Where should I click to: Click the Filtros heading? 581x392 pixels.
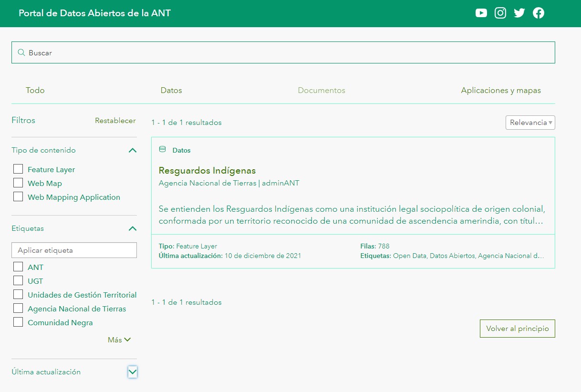(x=23, y=121)
